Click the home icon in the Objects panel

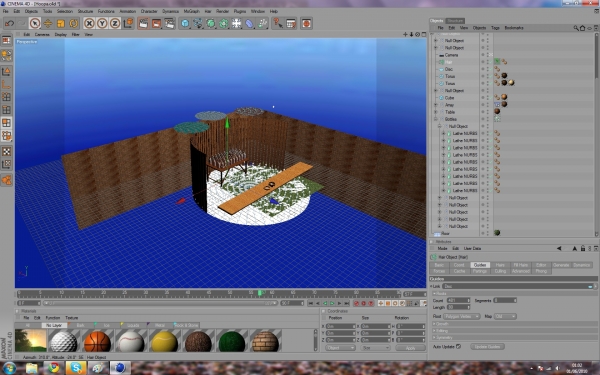(x=582, y=28)
